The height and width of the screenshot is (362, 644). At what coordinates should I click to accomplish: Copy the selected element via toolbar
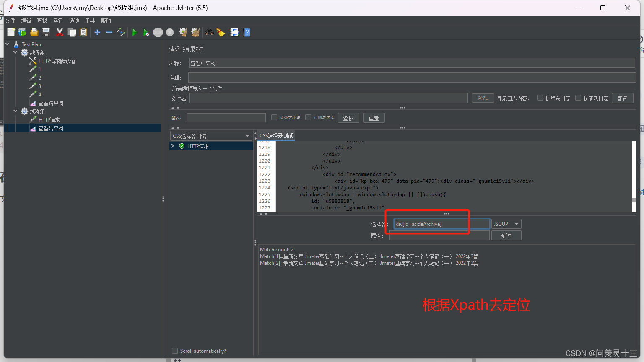tap(72, 32)
